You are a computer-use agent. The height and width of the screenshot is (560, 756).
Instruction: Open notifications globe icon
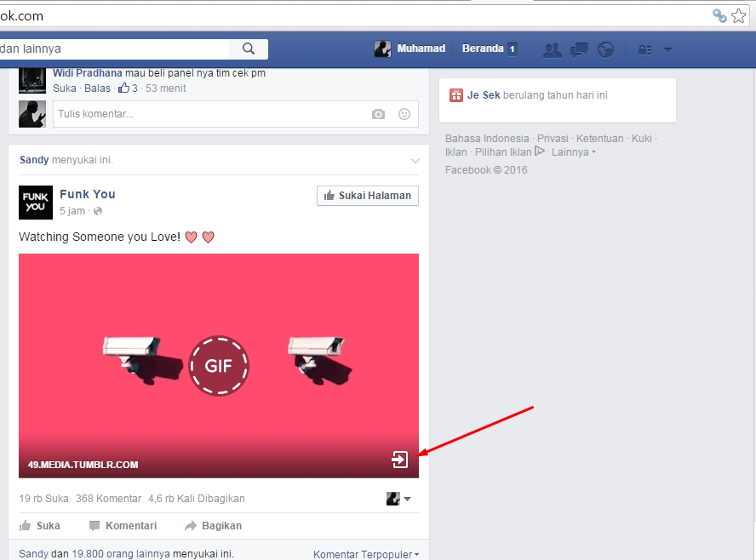[x=605, y=49]
